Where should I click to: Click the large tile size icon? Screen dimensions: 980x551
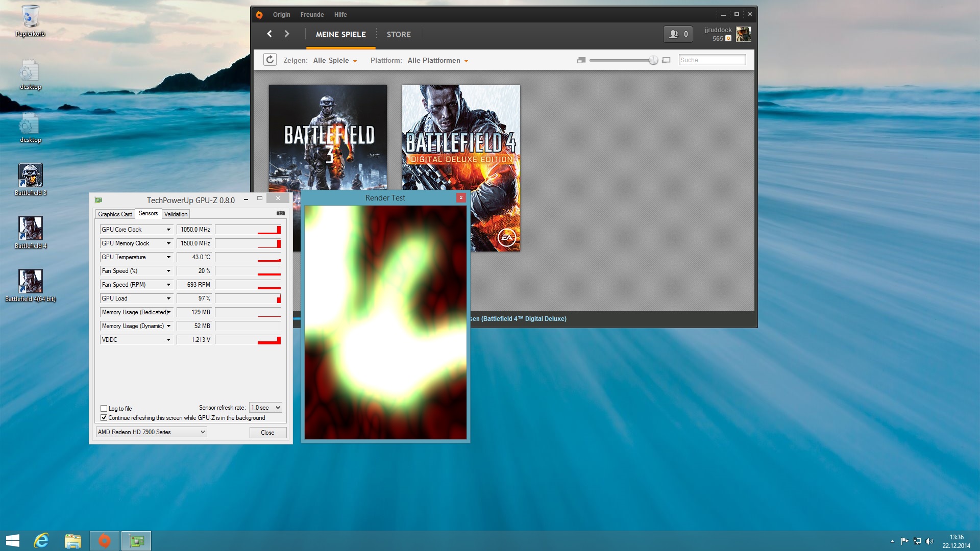pos(666,60)
